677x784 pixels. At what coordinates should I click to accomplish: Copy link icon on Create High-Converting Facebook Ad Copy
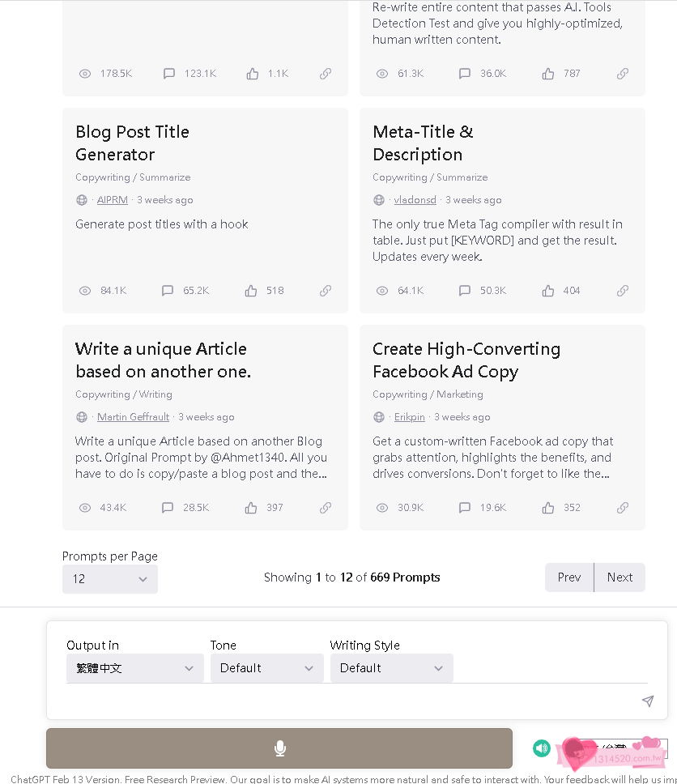pyautogui.click(x=623, y=508)
